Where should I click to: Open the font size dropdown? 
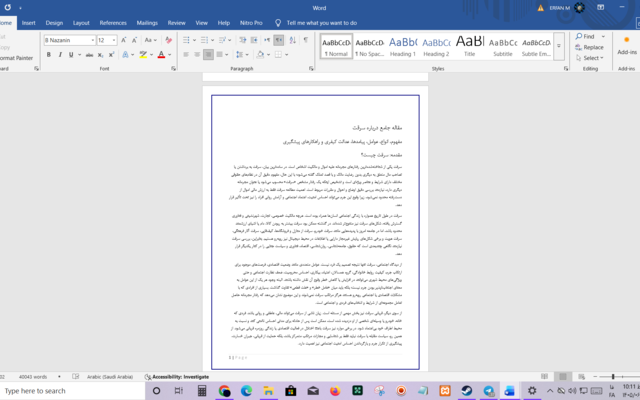(x=114, y=40)
